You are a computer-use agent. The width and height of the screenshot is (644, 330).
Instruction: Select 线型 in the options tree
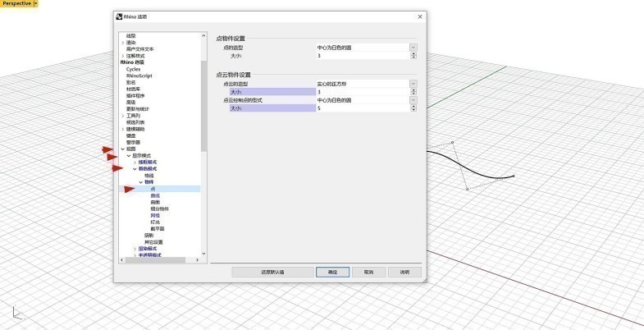click(x=130, y=36)
